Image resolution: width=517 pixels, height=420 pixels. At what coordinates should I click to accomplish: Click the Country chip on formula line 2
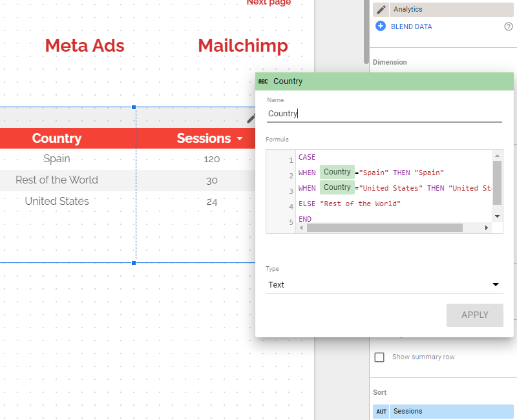click(337, 172)
